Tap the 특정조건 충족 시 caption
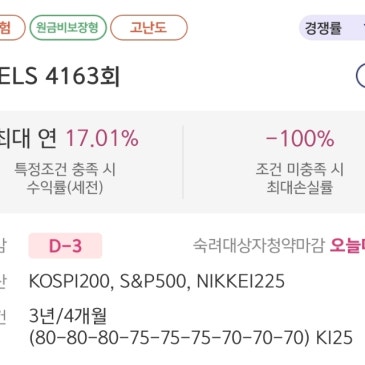 coord(65,169)
